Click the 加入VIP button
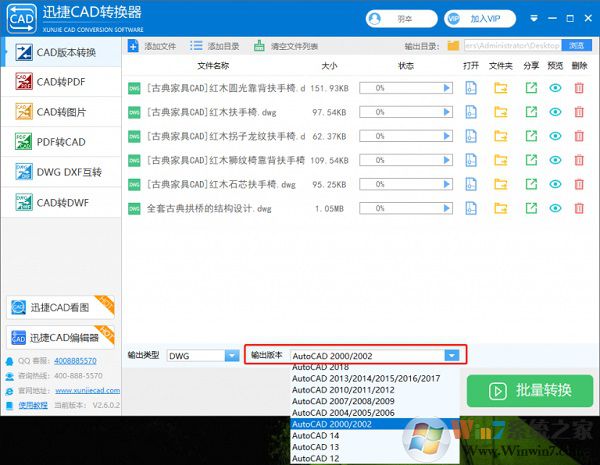This screenshot has height=465, width=600. click(480, 19)
